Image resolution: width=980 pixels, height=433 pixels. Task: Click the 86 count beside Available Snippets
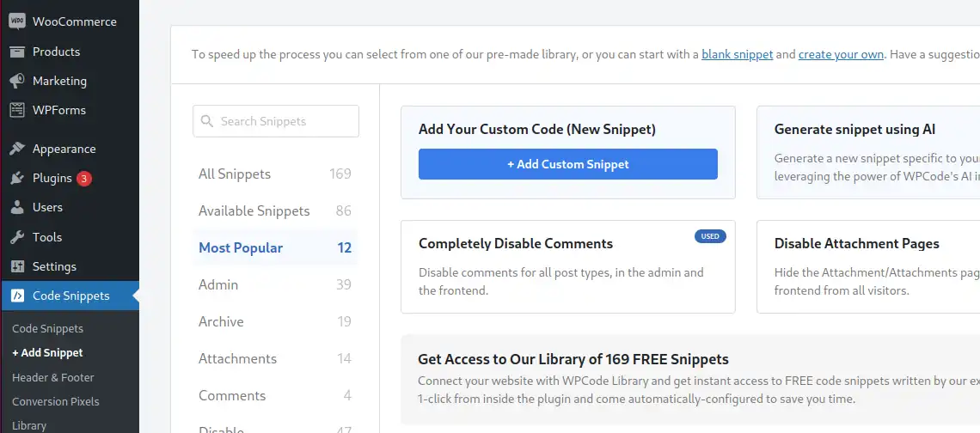tap(343, 210)
